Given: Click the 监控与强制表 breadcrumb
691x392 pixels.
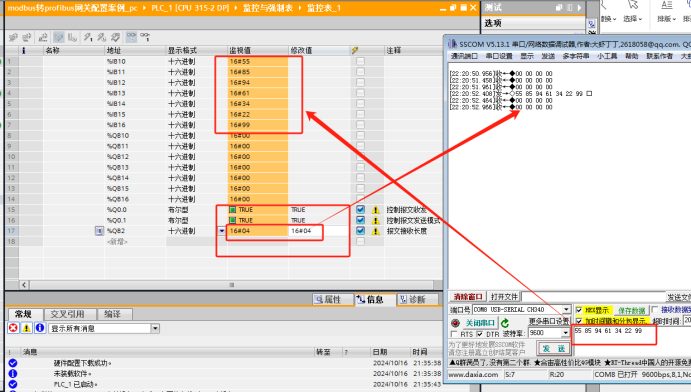Looking at the screenshot, I should (267, 8).
